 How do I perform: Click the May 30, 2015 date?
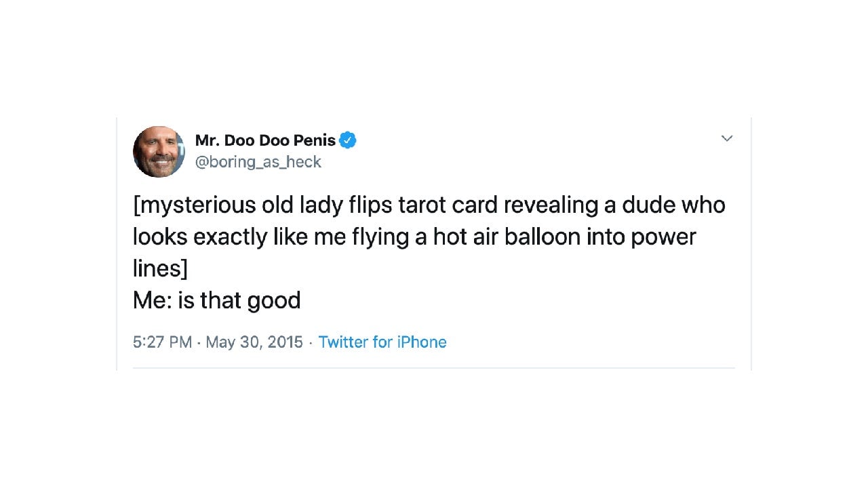254,342
